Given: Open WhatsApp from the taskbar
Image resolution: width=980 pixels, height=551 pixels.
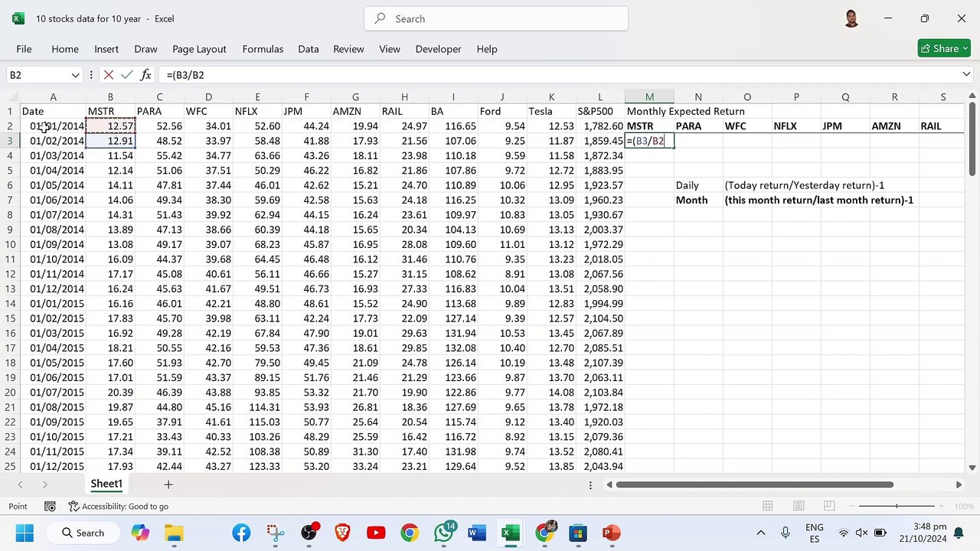Looking at the screenshot, I should [443, 533].
